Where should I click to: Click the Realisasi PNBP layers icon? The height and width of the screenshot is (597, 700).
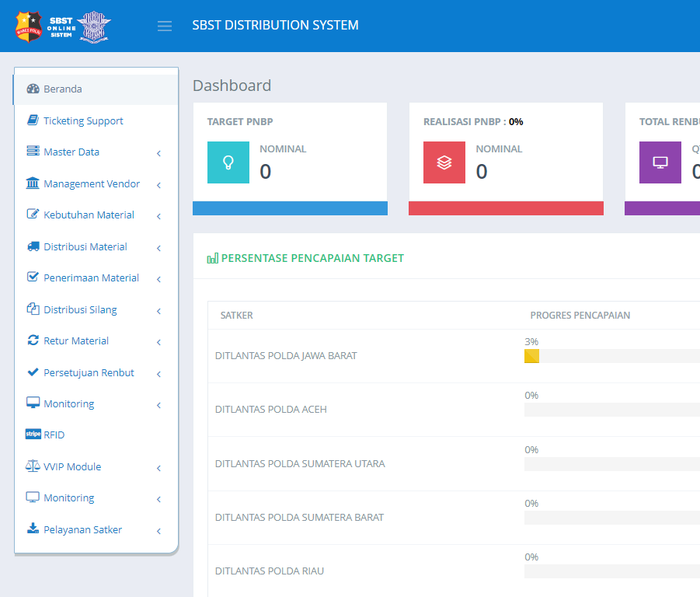pyautogui.click(x=444, y=162)
